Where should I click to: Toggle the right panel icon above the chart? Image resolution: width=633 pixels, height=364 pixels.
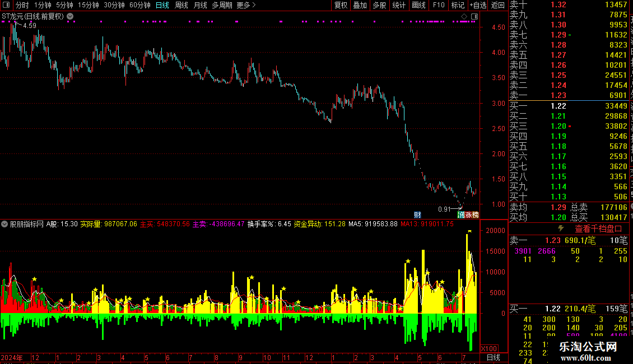coord(474,17)
